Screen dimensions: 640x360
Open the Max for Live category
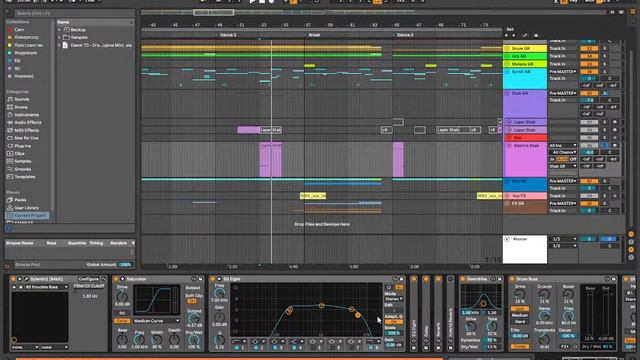[26, 138]
